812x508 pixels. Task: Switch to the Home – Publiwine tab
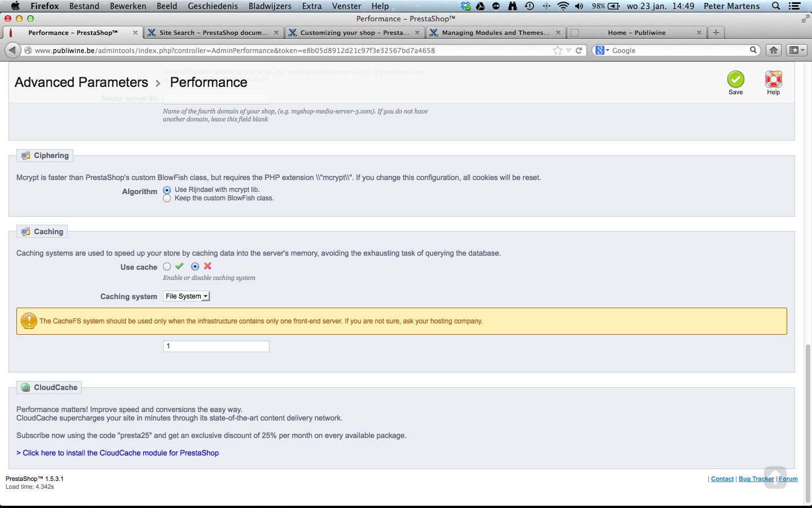click(x=636, y=33)
